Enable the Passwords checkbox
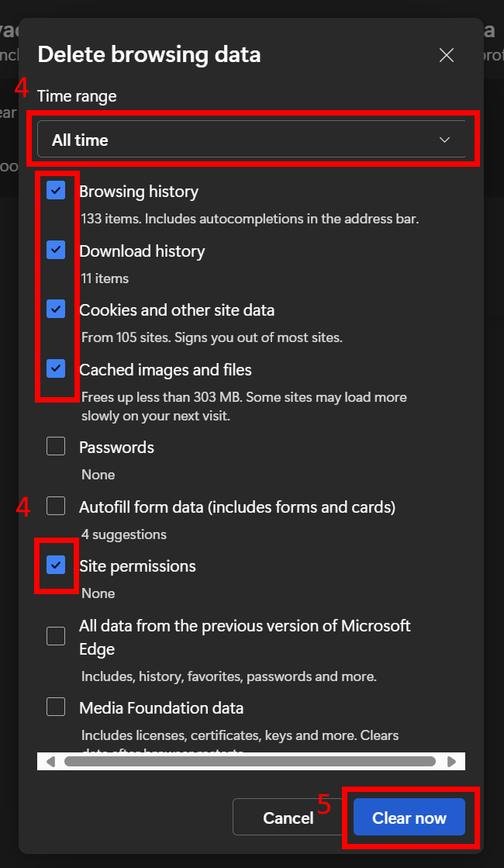 [x=56, y=446]
